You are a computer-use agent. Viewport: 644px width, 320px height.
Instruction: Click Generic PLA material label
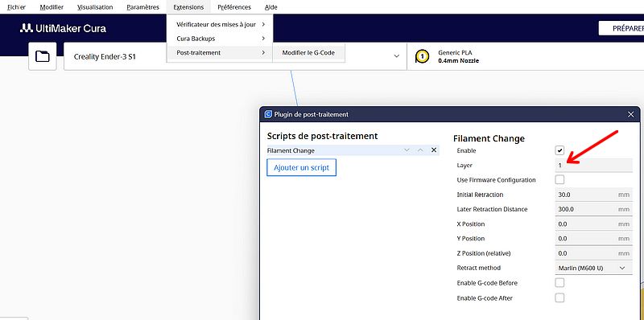(x=455, y=52)
